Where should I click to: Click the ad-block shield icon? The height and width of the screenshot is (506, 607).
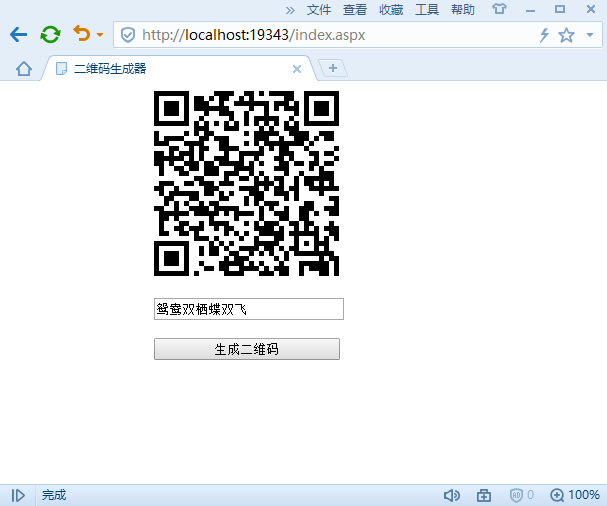pos(516,495)
